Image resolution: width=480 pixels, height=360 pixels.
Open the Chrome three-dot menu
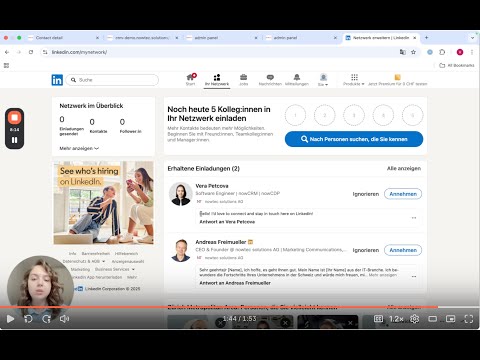click(472, 52)
